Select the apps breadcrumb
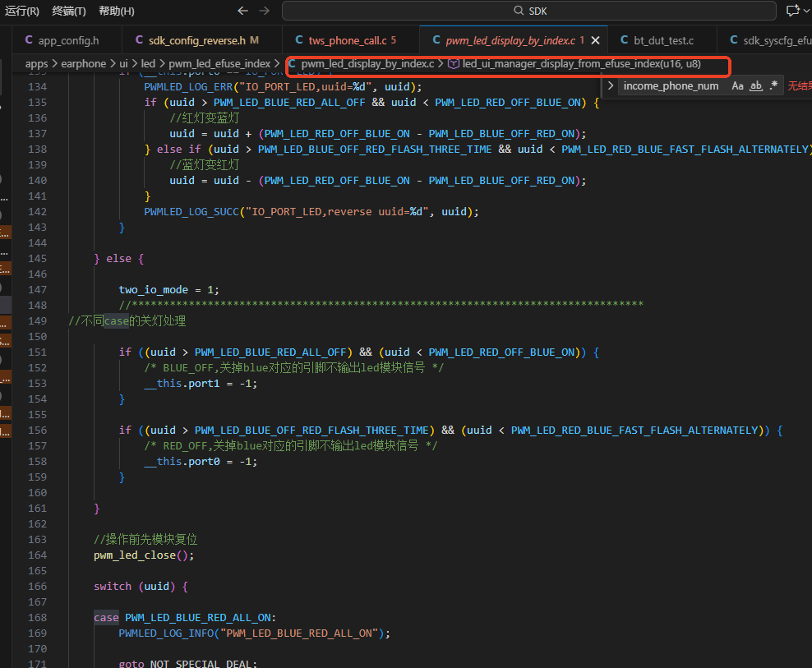 click(x=36, y=64)
